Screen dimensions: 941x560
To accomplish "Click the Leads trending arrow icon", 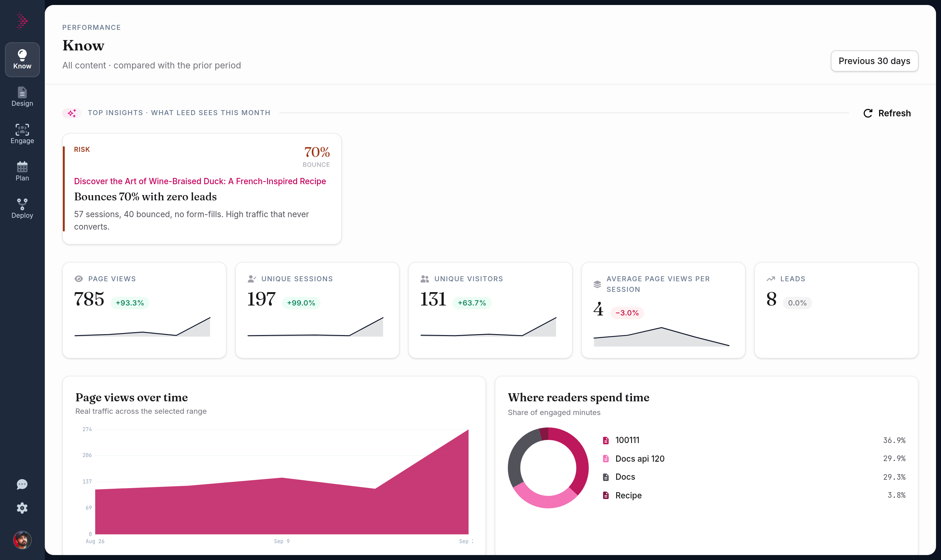I will coord(771,279).
